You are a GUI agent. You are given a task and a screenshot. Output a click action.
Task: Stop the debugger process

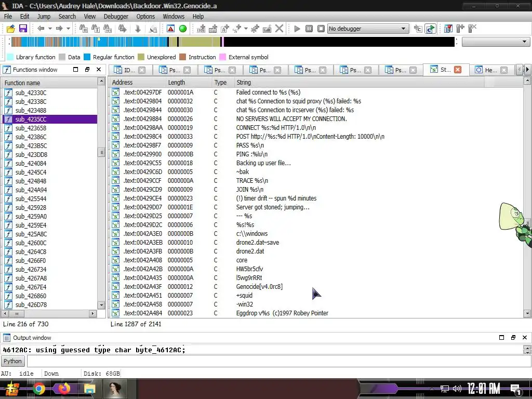click(321, 29)
